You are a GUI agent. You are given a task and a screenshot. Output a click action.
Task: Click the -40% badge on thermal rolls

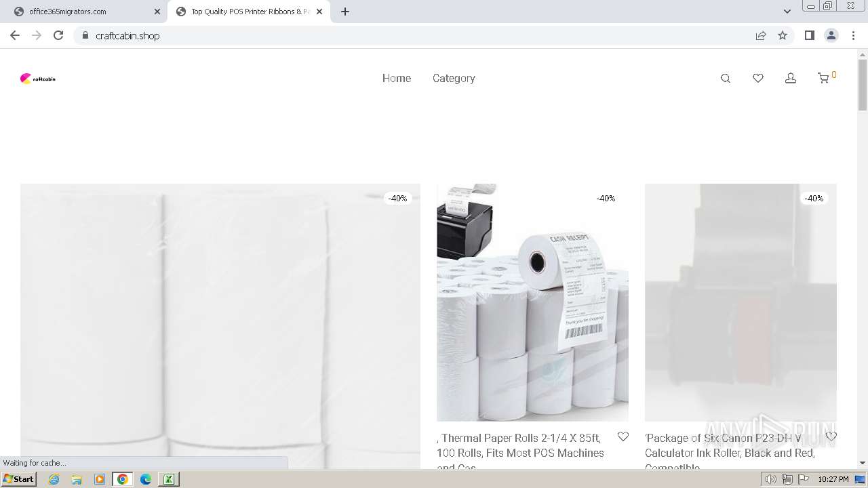pos(606,199)
